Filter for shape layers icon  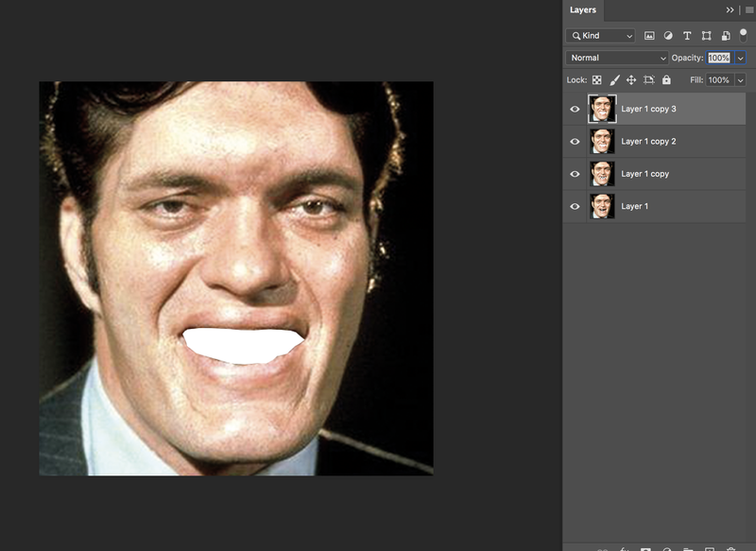coord(706,36)
